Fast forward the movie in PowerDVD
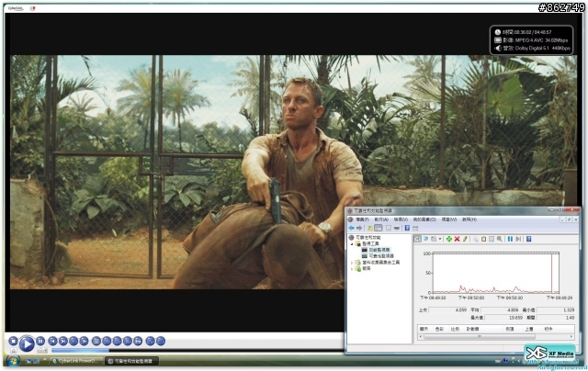 [x=84, y=341]
